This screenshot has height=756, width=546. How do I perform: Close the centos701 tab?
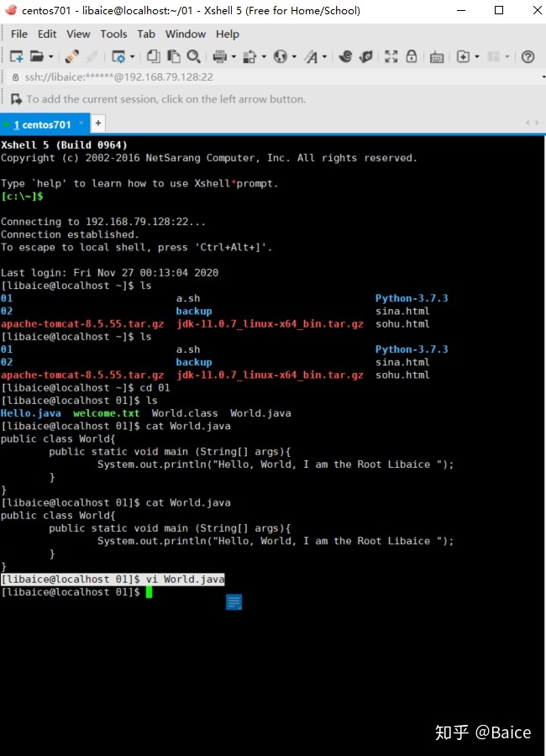pyautogui.click(x=81, y=123)
